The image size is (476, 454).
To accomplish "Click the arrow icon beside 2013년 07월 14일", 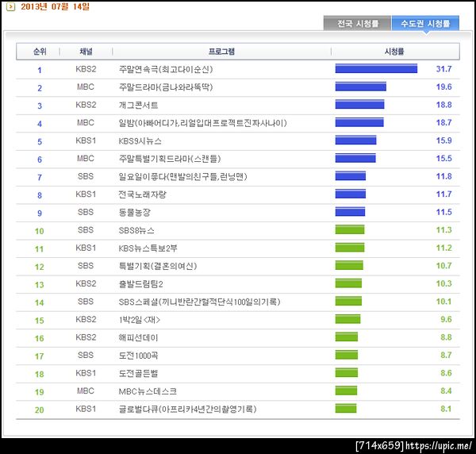I will pyautogui.click(x=10, y=6).
